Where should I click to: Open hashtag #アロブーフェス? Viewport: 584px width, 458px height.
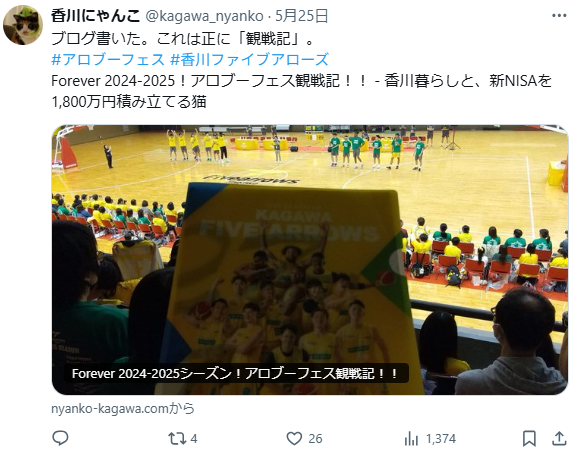pyautogui.click(x=108, y=59)
